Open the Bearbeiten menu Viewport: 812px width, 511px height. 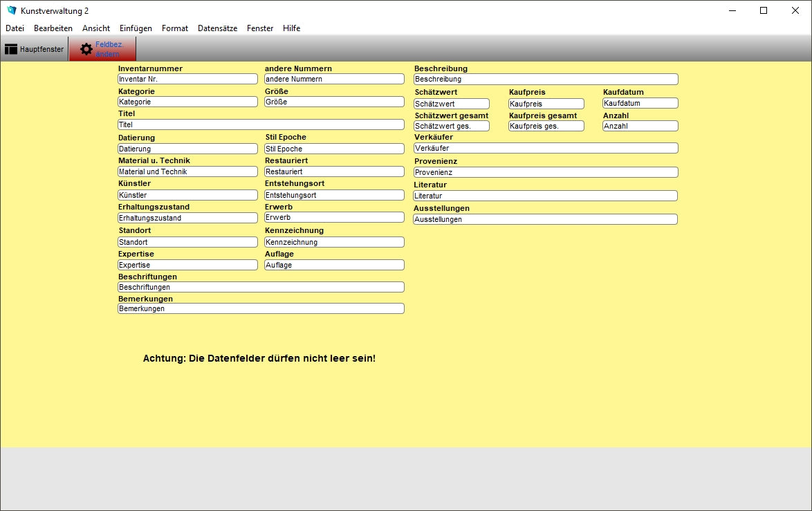click(53, 28)
